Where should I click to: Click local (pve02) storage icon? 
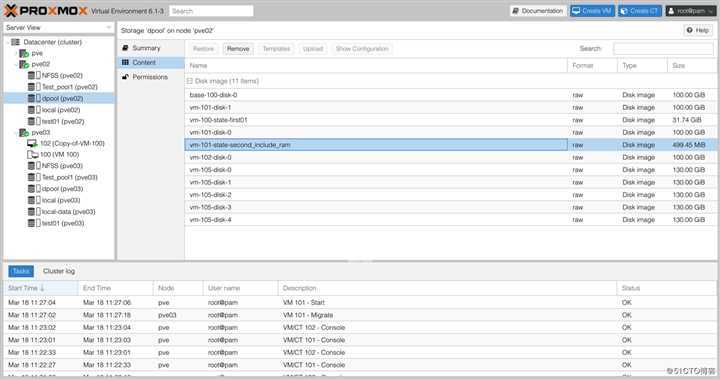[x=34, y=110]
